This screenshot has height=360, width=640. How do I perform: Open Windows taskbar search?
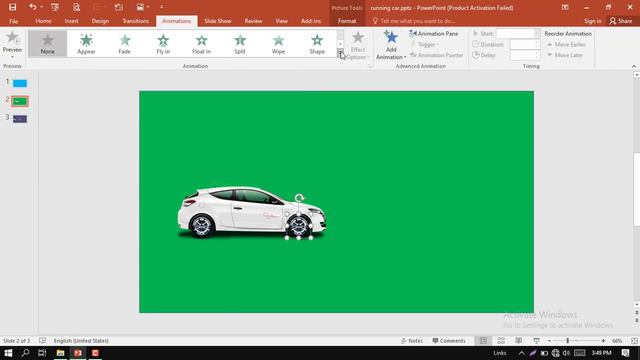click(x=25, y=353)
